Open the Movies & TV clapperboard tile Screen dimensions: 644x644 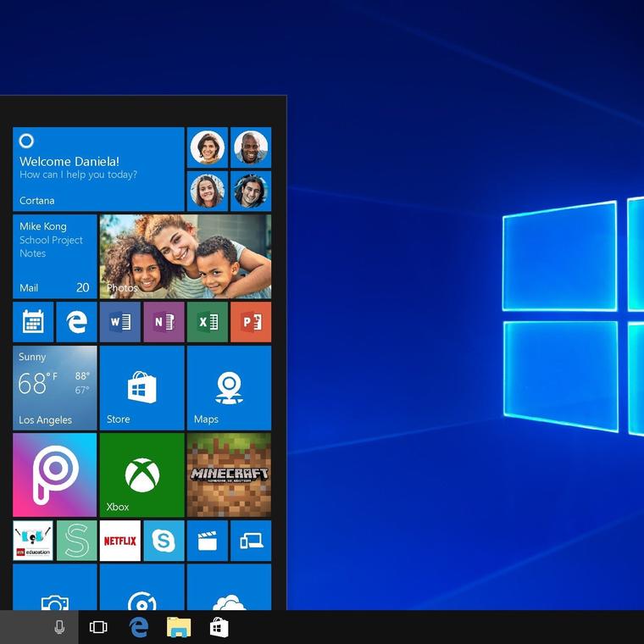(208, 541)
